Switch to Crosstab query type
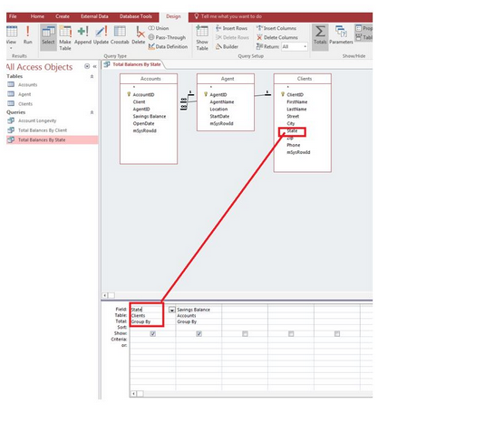Viewport: 504px width, 422px height. coord(120,35)
